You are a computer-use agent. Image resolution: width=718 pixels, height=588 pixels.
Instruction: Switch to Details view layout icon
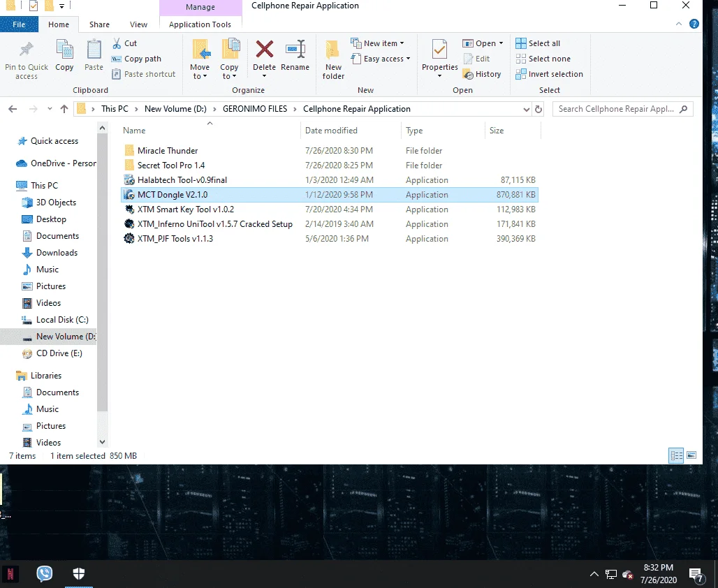tap(676, 455)
